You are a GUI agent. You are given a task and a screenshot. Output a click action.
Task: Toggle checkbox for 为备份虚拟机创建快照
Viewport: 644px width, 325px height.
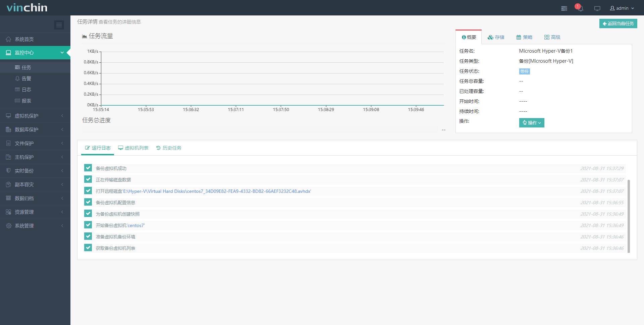(88, 213)
